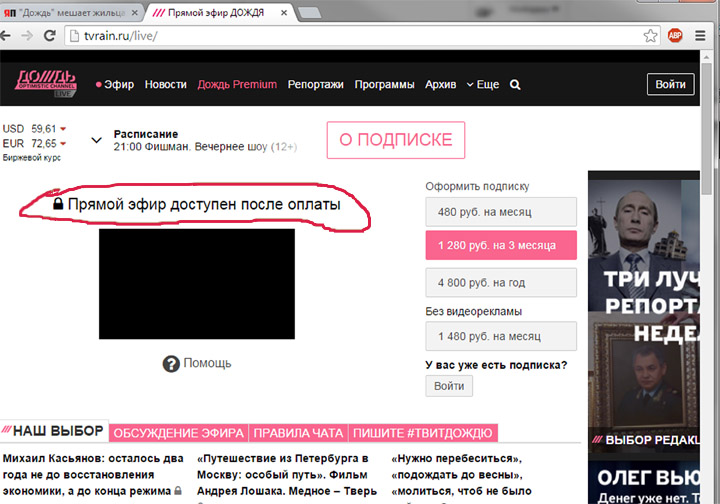Click the page vertical scrollbar thumb
This screenshot has height=504, width=720.
tap(706, 129)
